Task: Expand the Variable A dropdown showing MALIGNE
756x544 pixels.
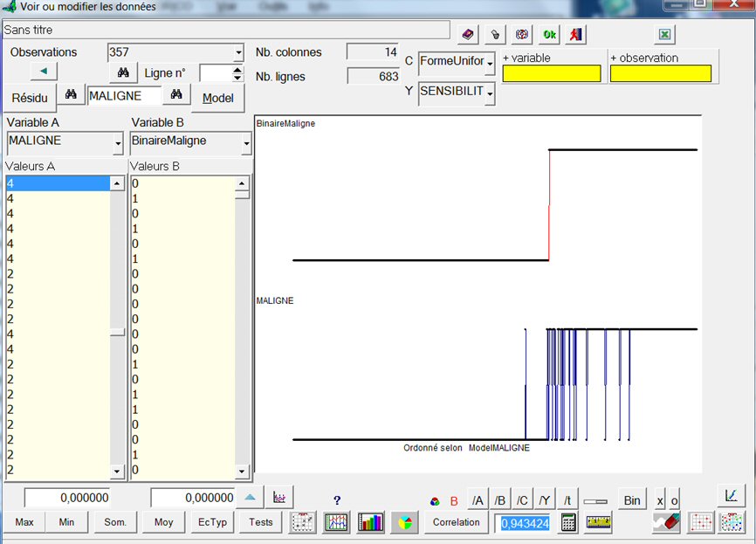Action: point(118,142)
